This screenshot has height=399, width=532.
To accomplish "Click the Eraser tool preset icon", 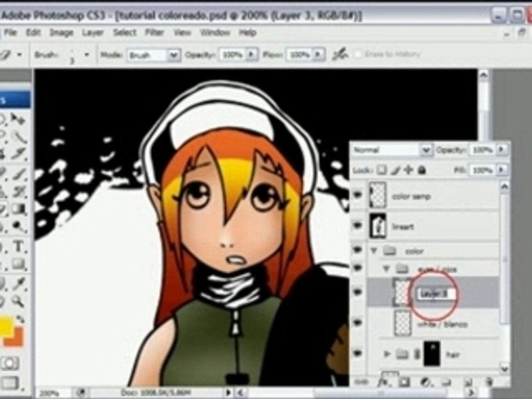I will (6, 54).
